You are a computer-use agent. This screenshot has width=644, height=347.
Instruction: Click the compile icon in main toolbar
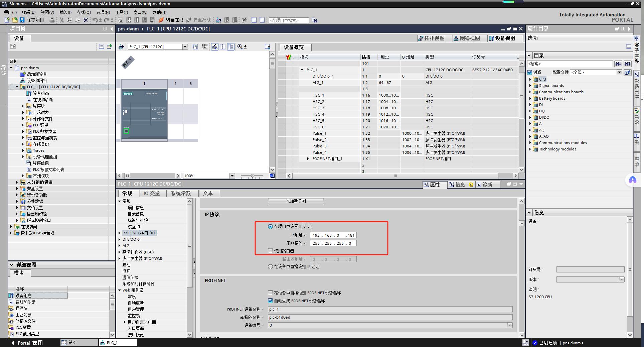pos(121,20)
